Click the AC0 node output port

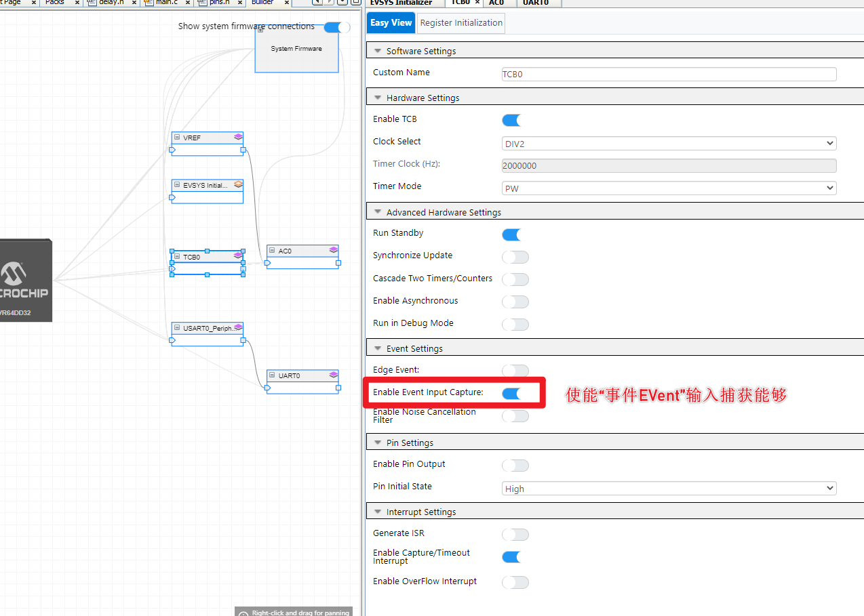[338, 263]
